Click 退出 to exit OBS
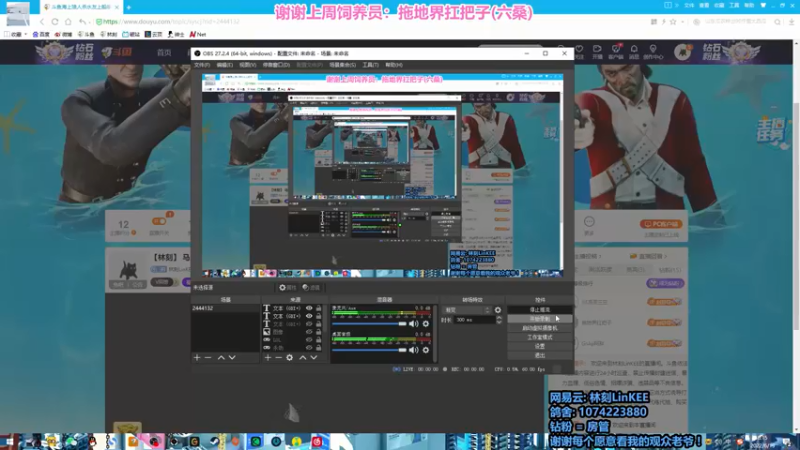This screenshot has height=450, width=800. point(540,355)
